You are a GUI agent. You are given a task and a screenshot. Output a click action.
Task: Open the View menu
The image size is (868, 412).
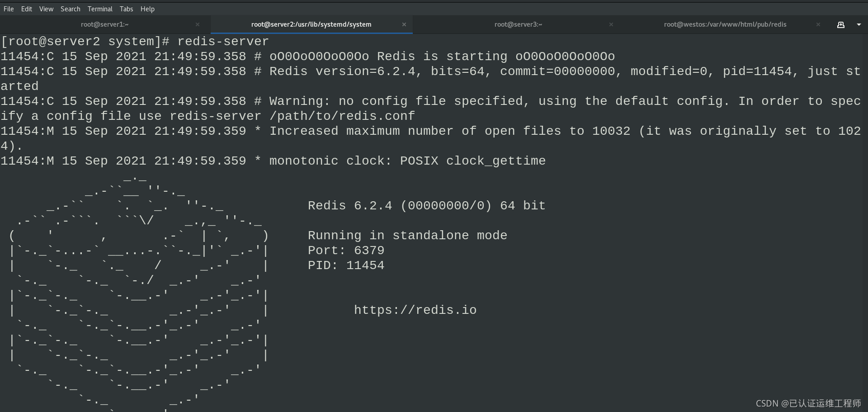(46, 9)
